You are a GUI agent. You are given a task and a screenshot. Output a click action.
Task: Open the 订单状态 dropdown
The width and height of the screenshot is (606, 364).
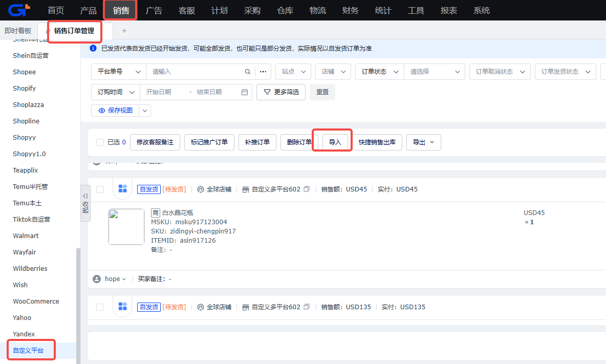point(380,72)
